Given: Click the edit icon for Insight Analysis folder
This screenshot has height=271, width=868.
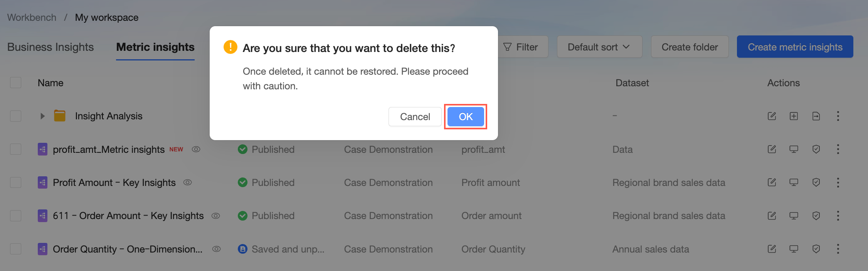Looking at the screenshot, I should point(772,116).
